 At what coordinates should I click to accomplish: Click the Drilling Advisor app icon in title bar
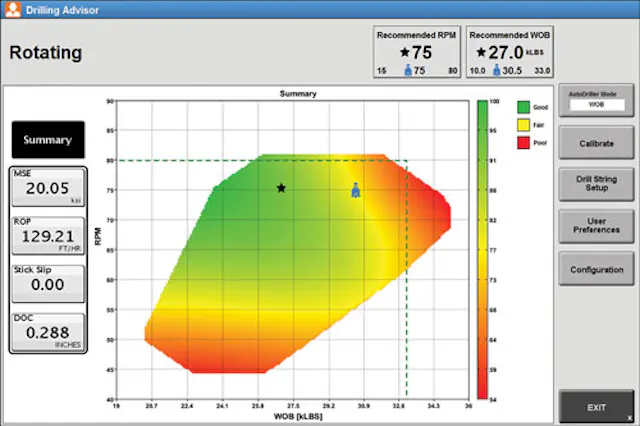pos(13,9)
